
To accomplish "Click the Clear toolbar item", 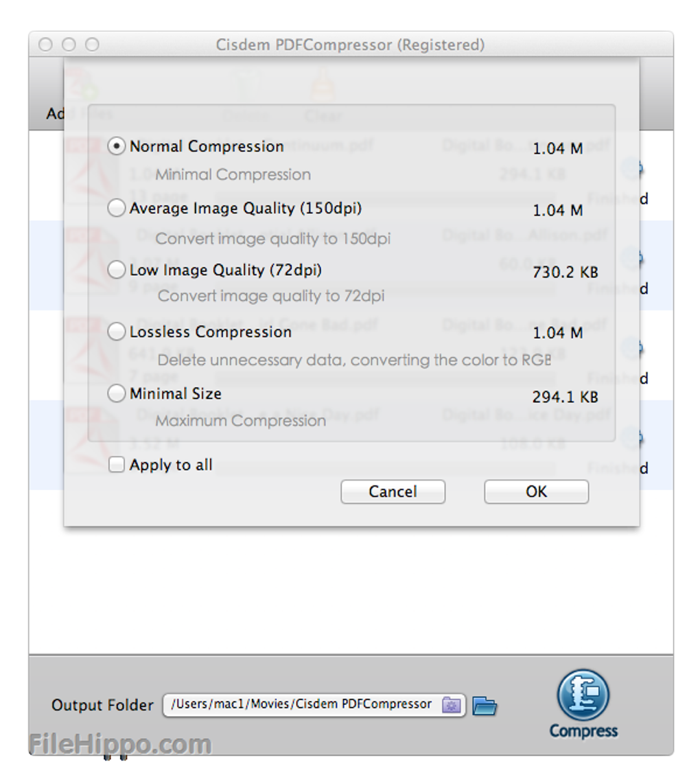I will pos(323,96).
